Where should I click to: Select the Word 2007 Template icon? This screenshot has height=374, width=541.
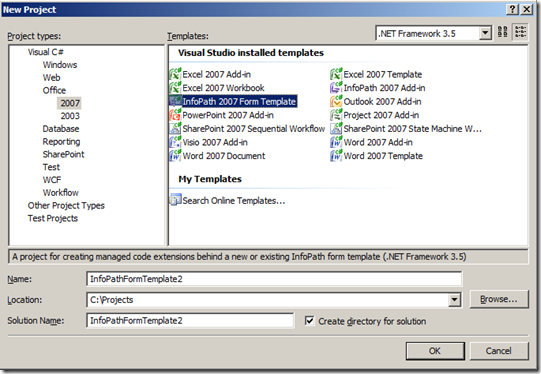pyautogui.click(x=336, y=156)
